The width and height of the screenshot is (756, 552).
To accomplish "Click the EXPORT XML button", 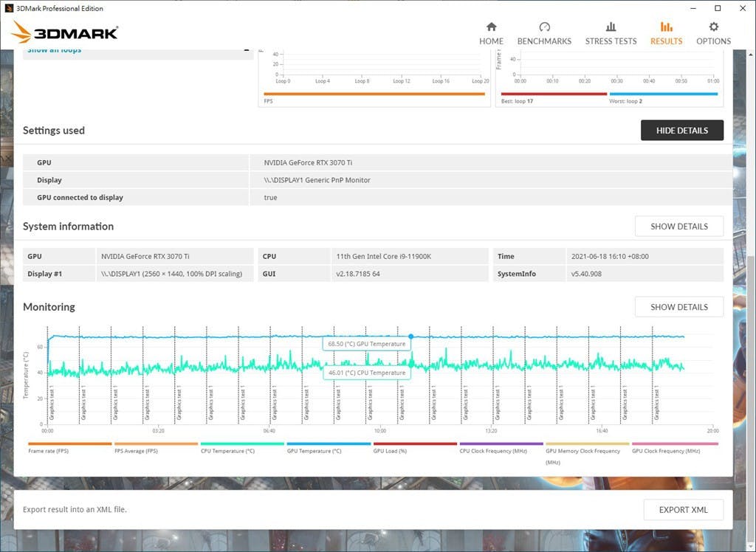I will pyautogui.click(x=683, y=510).
